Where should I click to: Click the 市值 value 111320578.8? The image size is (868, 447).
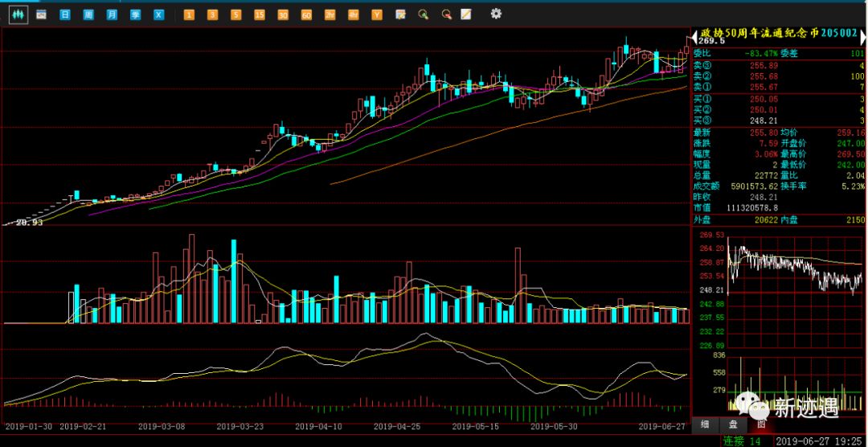pyautogui.click(x=753, y=207)
